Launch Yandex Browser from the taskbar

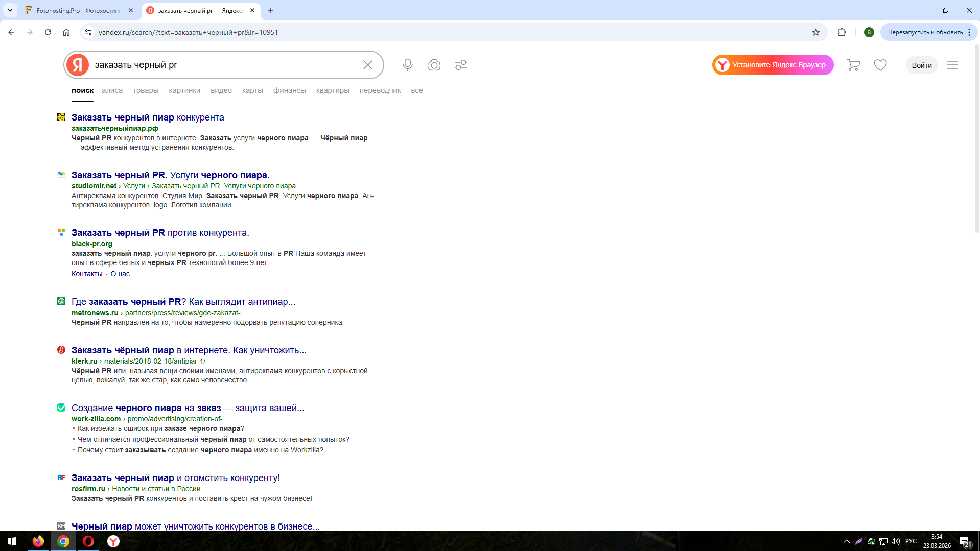(x=113, y=541)
